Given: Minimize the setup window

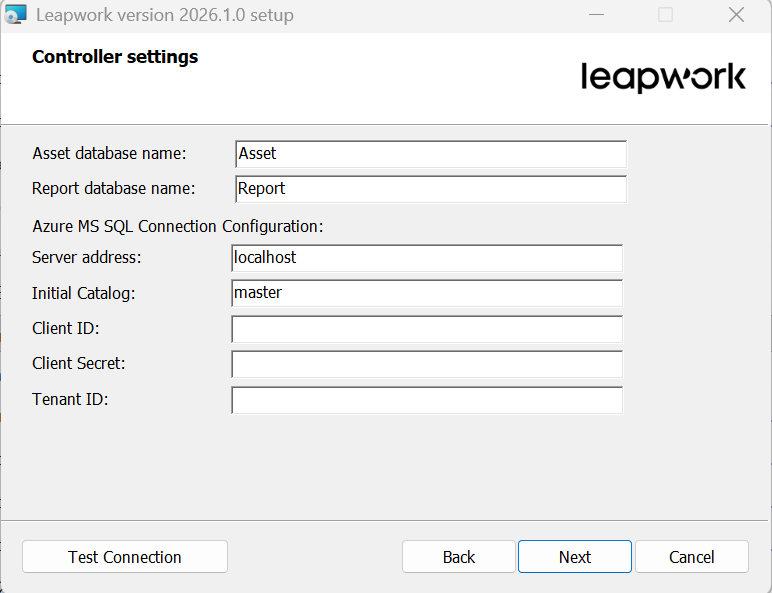Looking at the screenshot, I should [596, 15].
